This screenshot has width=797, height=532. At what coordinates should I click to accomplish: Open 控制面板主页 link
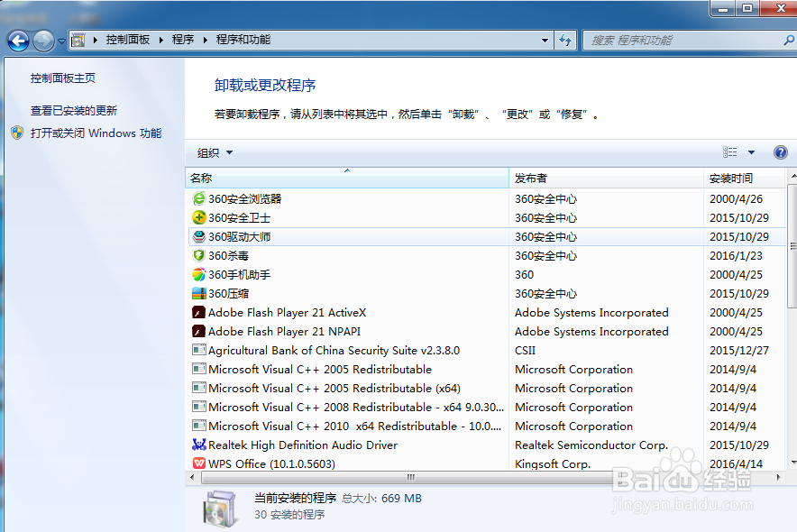click(x=63, y=78)
